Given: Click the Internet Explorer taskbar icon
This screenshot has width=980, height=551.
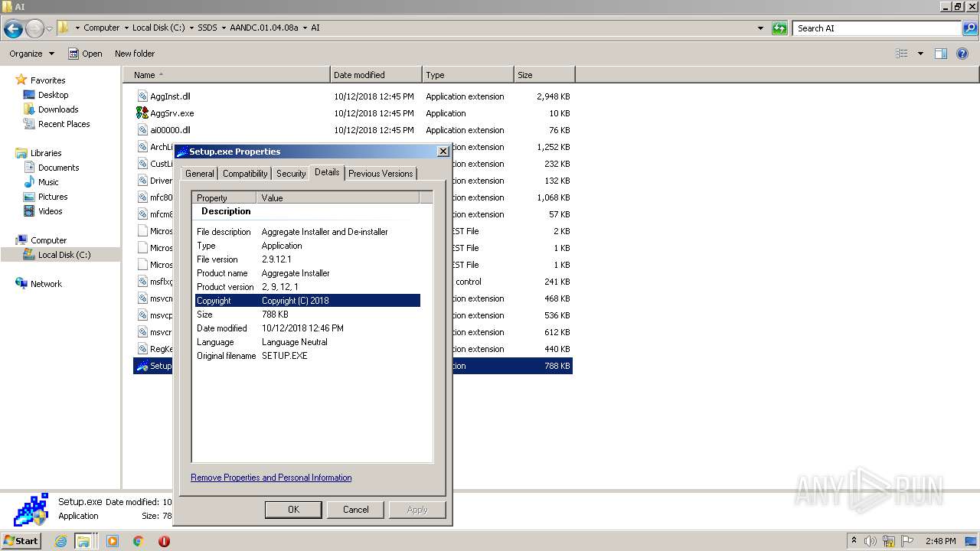Looking at the screenshot, I should (x=61, y=541).
